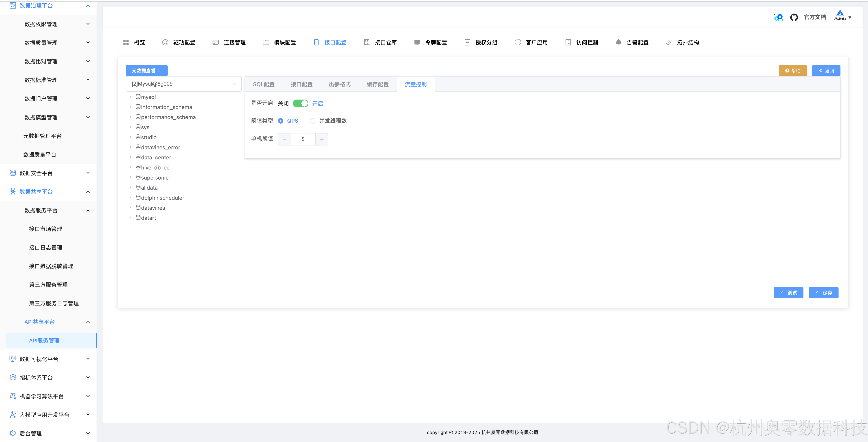Screen dimensions: 868x442
Task: Click the 数据安全平台 database icon
Action: [x=13, y=173]
